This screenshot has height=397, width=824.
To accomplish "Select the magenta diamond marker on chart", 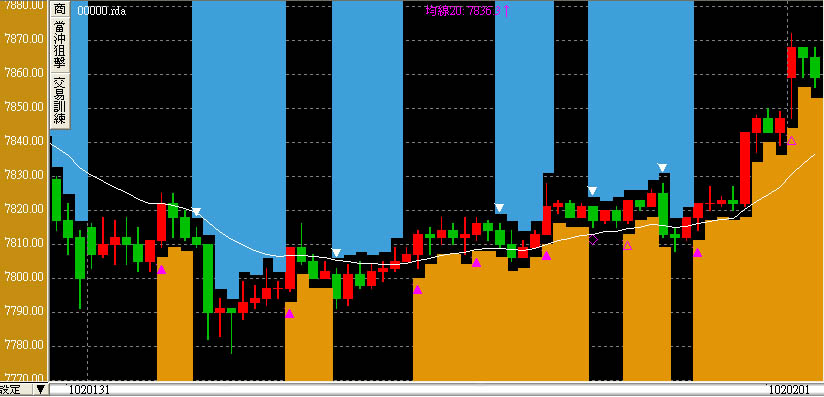I will [x=593, y=240].
